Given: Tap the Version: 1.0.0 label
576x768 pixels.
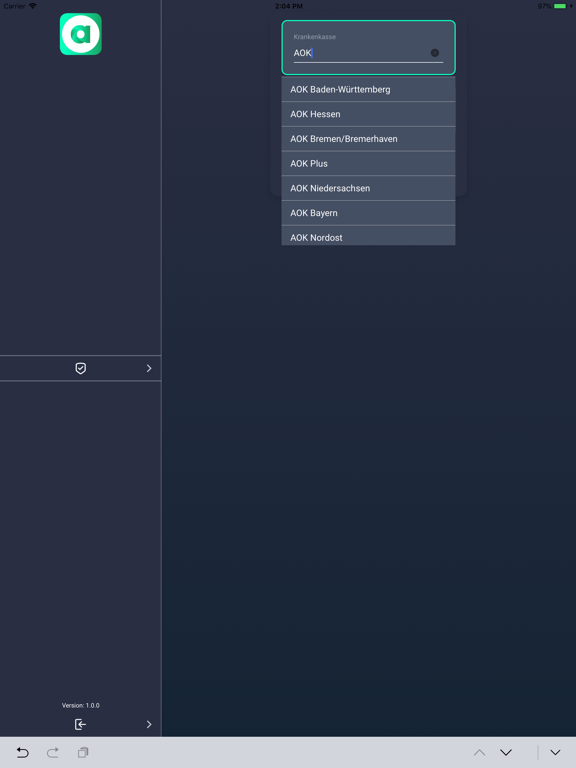Looking at the screenshot, I should click(x=80, y=705).
